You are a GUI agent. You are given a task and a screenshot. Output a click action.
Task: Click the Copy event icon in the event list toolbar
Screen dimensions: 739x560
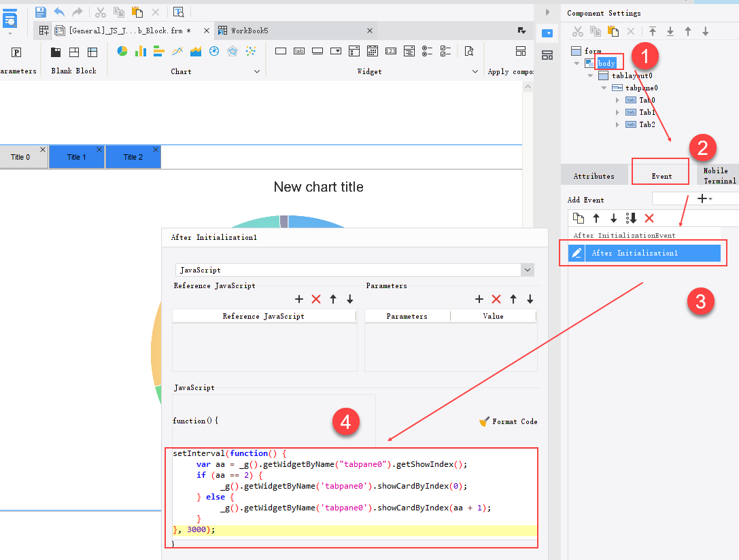pyautogui.click(x=579, y=218)
